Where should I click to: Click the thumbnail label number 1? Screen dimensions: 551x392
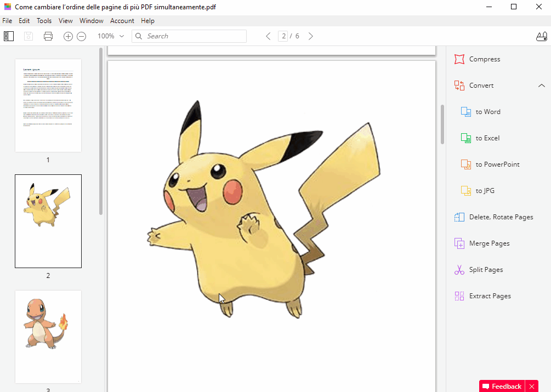(48, 160)
